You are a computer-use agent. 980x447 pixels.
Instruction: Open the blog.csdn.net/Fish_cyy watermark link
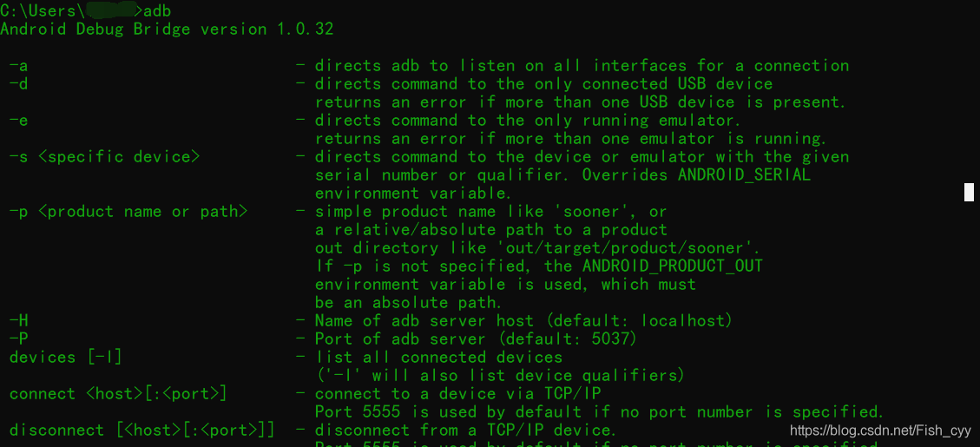click(879, 430)
